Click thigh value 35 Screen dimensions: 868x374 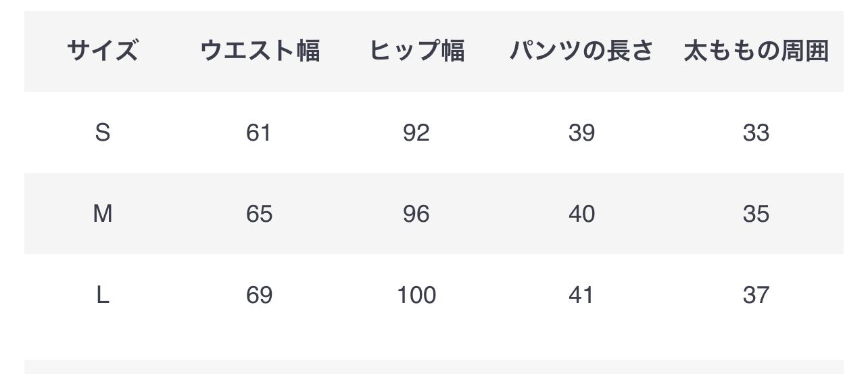point(756,214)
